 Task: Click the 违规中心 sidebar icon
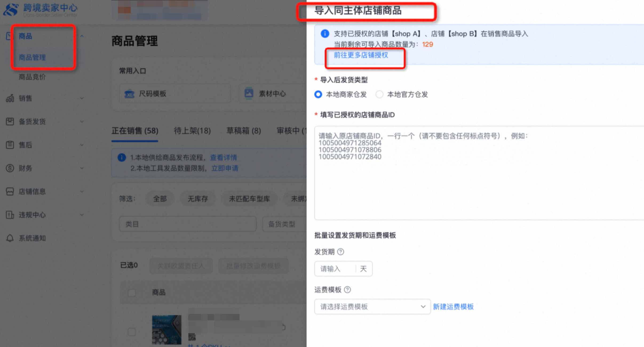coord(10,215)
